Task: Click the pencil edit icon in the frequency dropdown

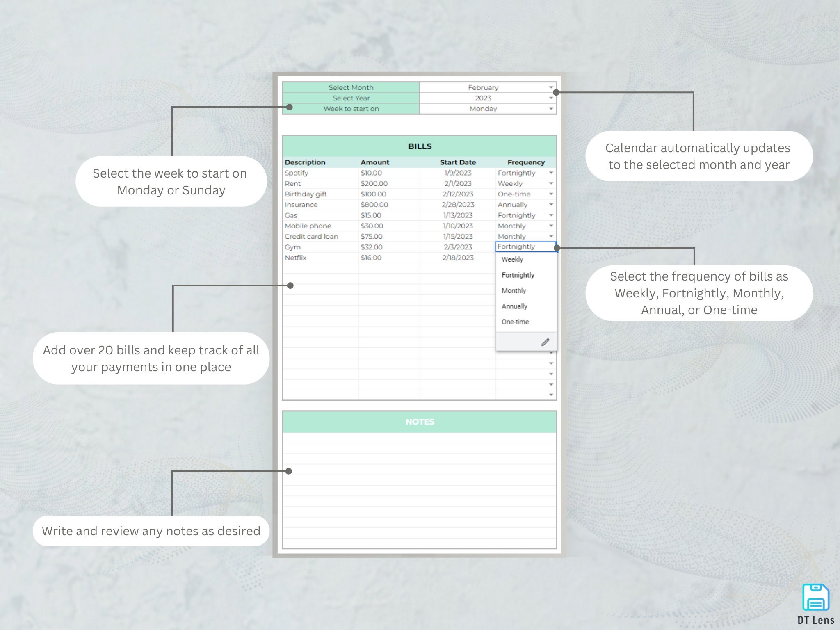Action: (x=545, y=342)
